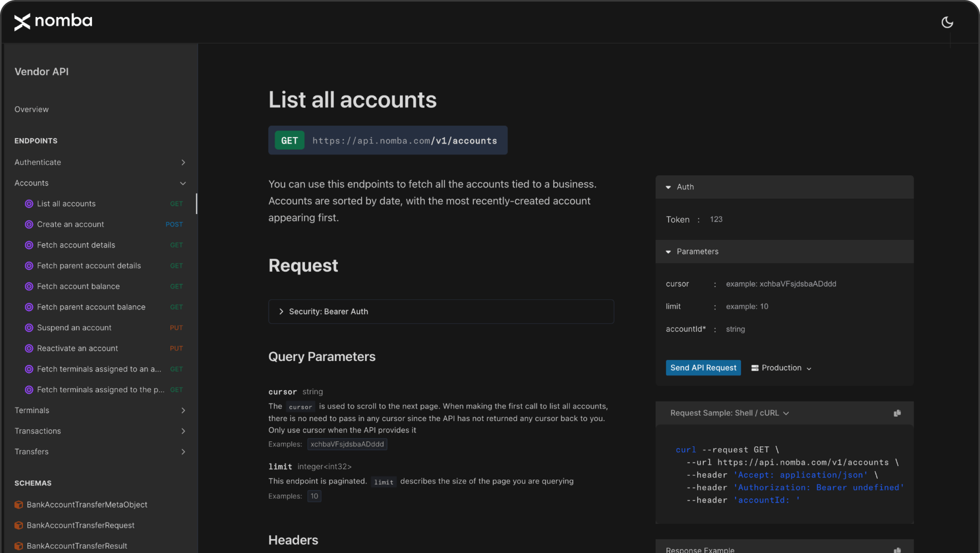This screenshot has width=980, height=553.
Task: Click the PUT badge for Suspend an account
Action: (x=176, y=328)
